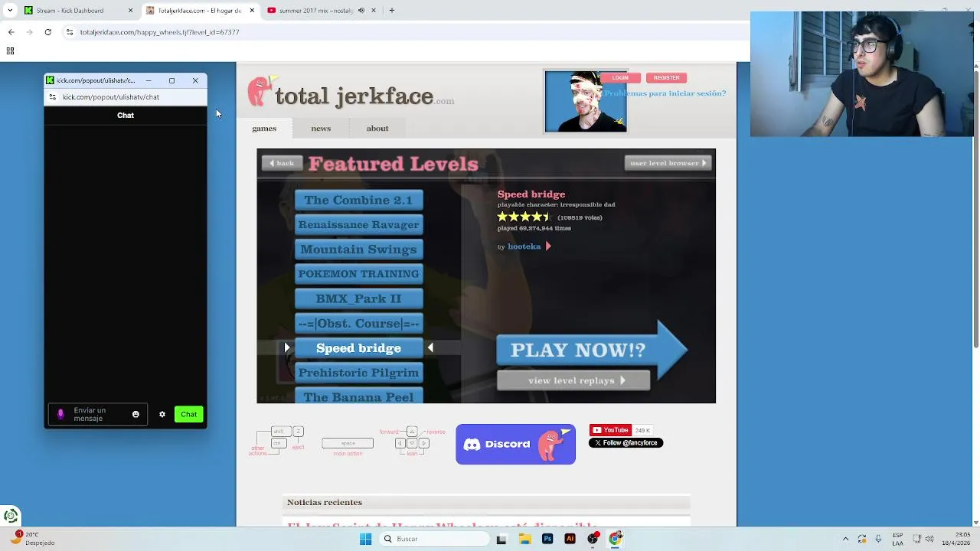Image resolution: width=980 pixels, height=551 pixels.
Task: Click the address bar URL
Action: [x=159, y=32]
